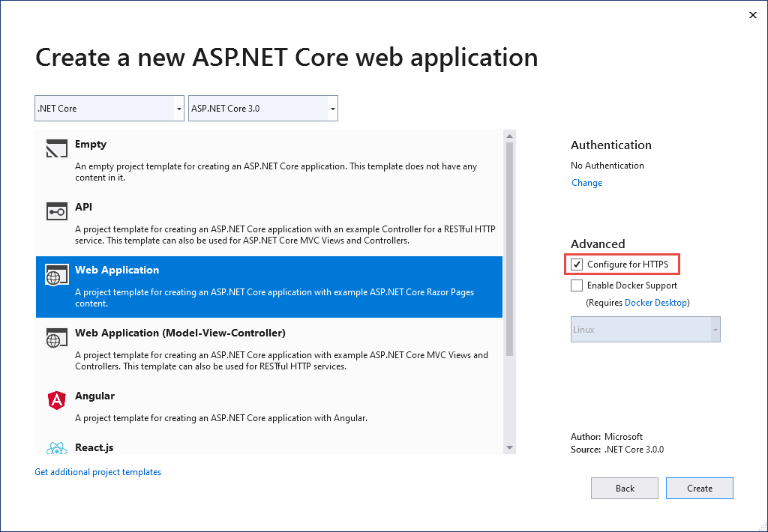Enable Docker Support checkbox

577,285
